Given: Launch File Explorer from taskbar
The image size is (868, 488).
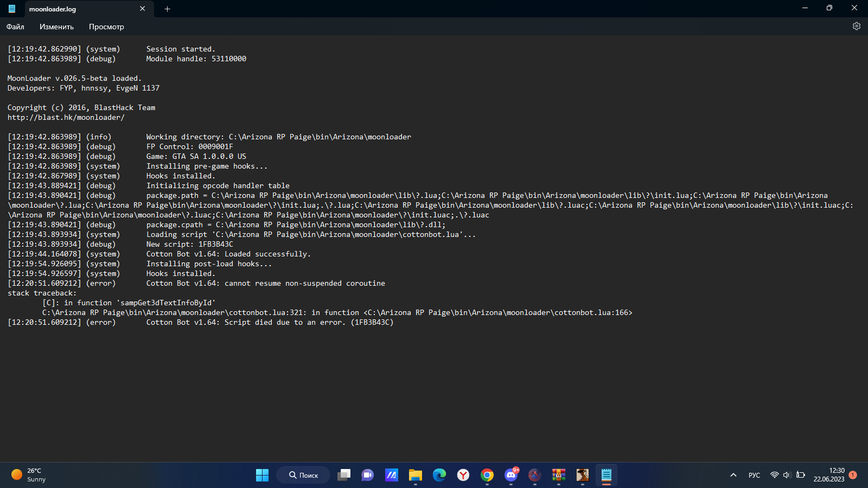Looking at the screenshot, I should click(x=416, y=475).
